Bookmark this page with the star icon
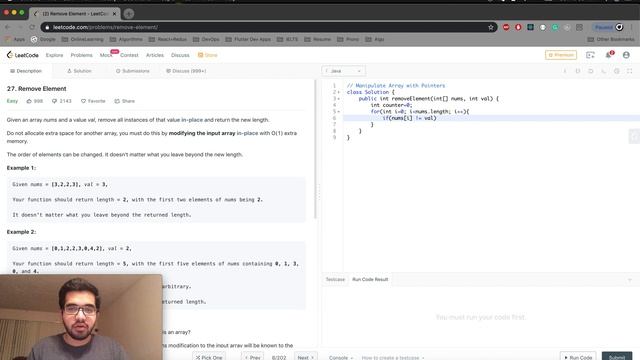640x360 pixels. click(x=491, y=27)
